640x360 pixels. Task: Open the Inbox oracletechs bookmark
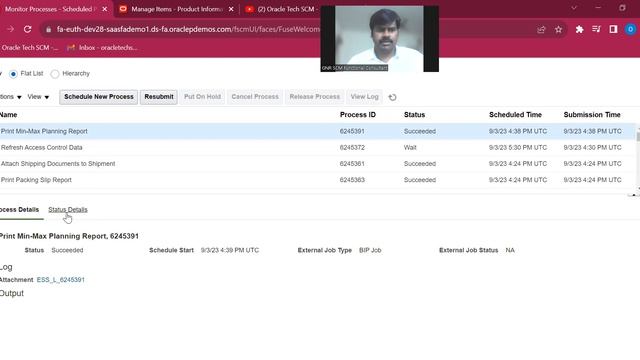(103, 48)
